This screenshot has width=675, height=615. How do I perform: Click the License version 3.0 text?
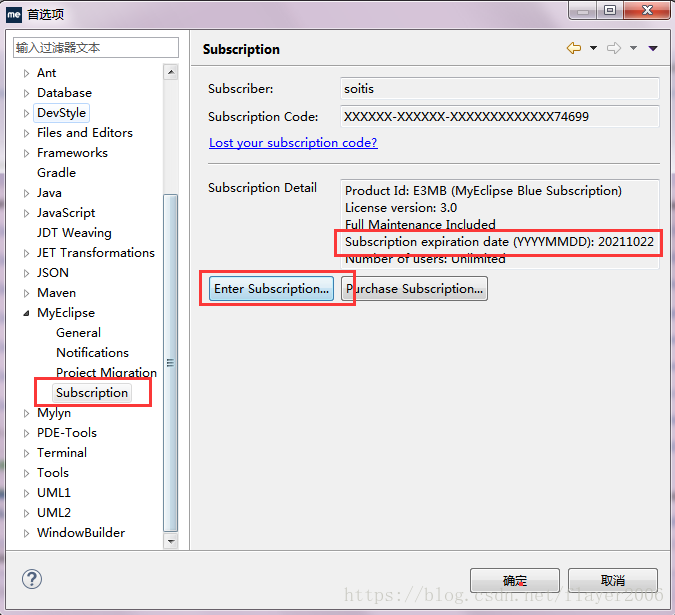(401, 208)
